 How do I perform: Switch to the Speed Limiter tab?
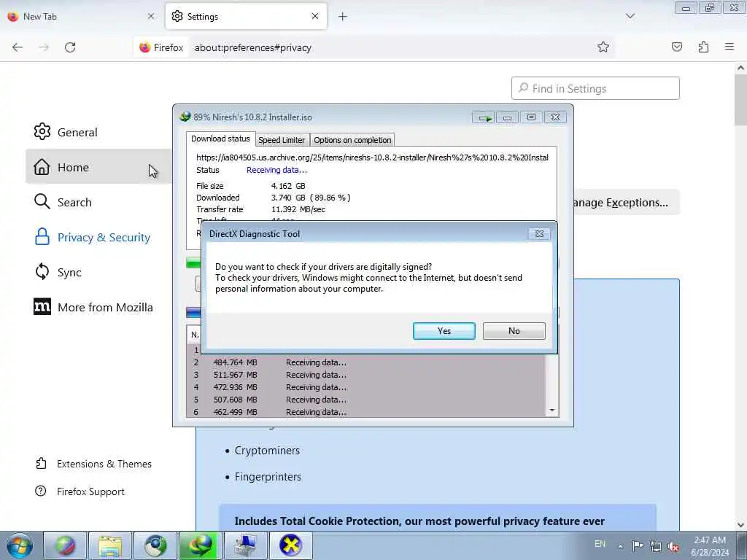point(282,140)
